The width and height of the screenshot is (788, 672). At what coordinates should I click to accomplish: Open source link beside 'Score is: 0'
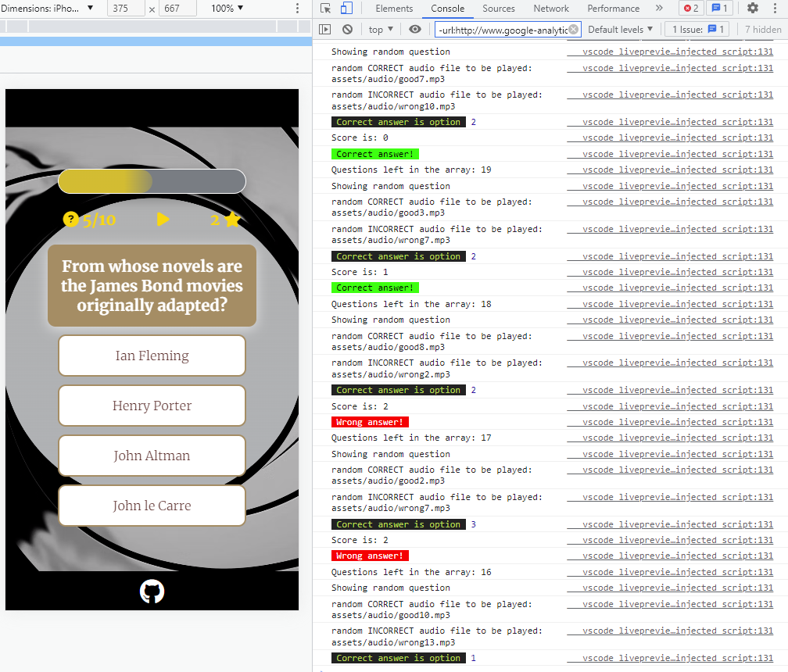point(670,138)
